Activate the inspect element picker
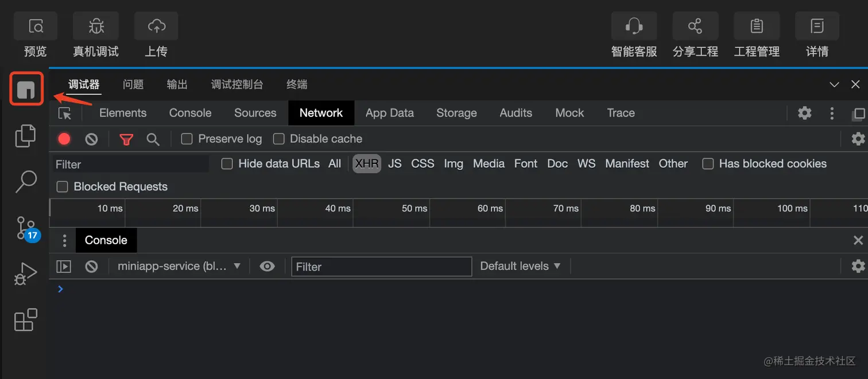This screenshot has height=379, width=868. point(65,114)
